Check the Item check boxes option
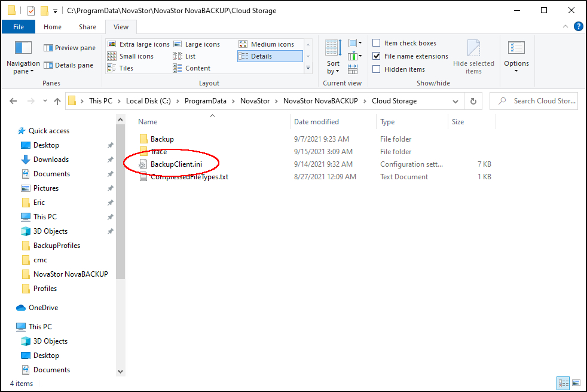This screenshot has height=392, width=587. click(404, 43)
